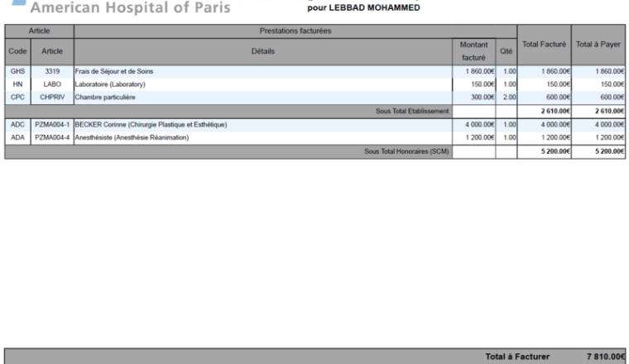Select Laboratoire (Laboratory) details text
Screen dimensions: 629x364
coord(110,84)
